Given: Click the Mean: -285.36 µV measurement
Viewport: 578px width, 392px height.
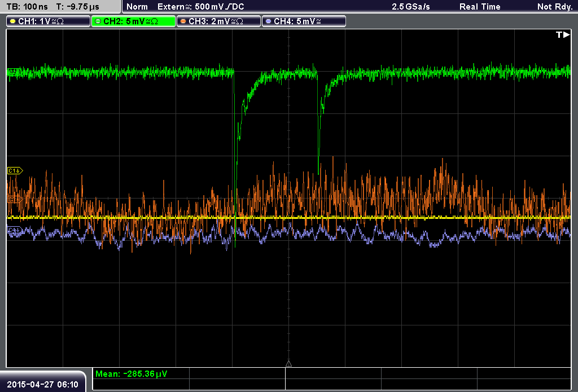Looking at the screenshot, I should 131,373.
